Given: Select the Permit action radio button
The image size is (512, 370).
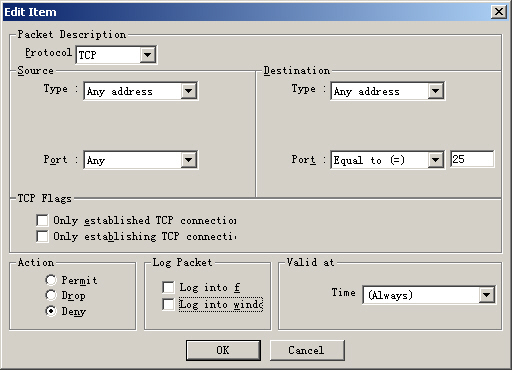Looking at the screenshot, I should pos(51,280).
